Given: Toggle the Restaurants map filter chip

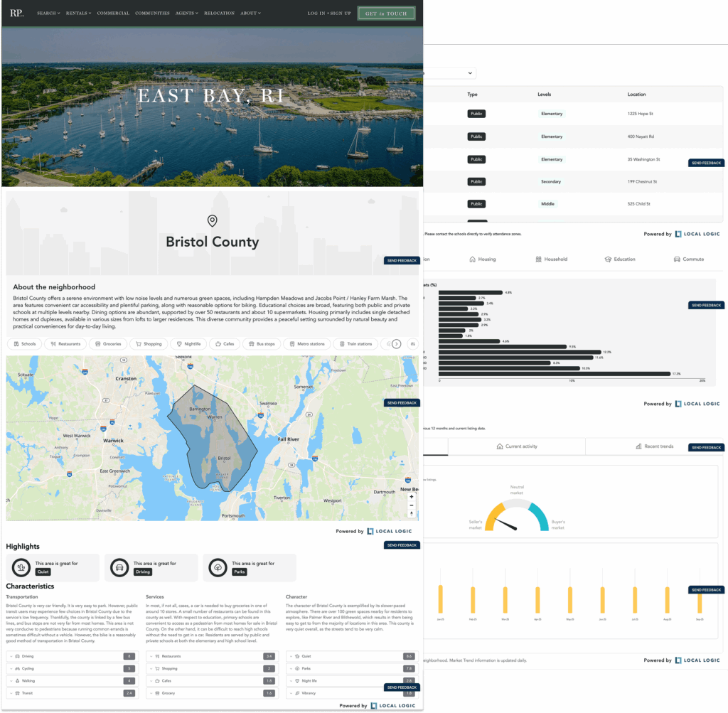Looking at the screenshot, I should pyautogui.click(x=65, y=344).
